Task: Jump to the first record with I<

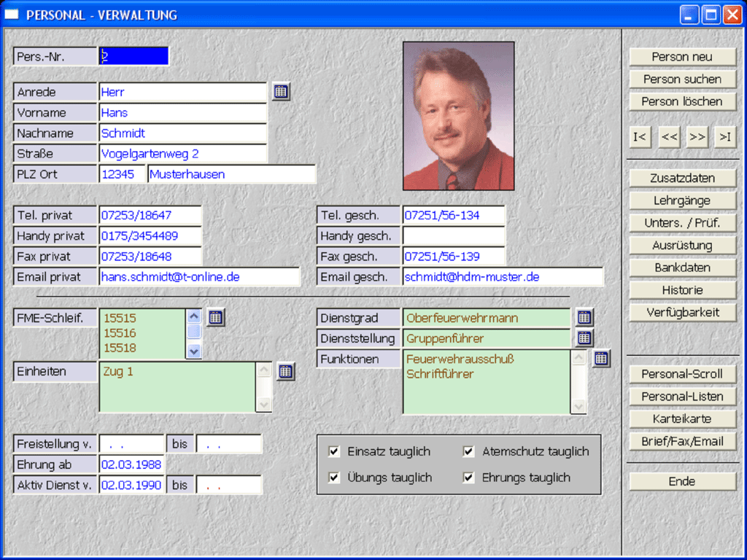Action: 640,137
